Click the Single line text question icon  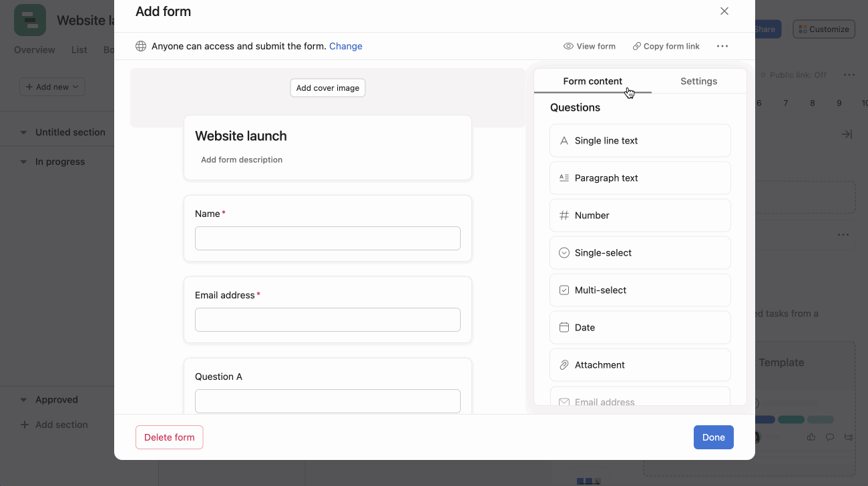tap(564, 141)
